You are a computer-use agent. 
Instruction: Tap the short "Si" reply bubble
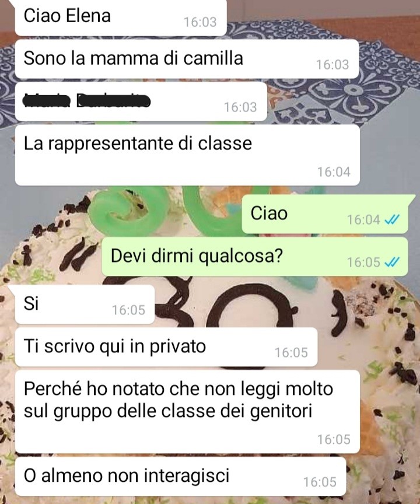tap(85, 304)
